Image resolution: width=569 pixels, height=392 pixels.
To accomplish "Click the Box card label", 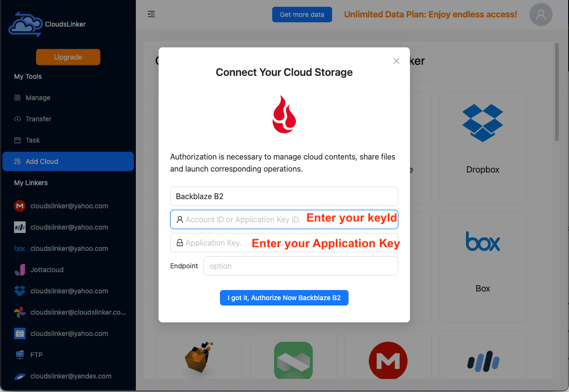I will point(482,289).
